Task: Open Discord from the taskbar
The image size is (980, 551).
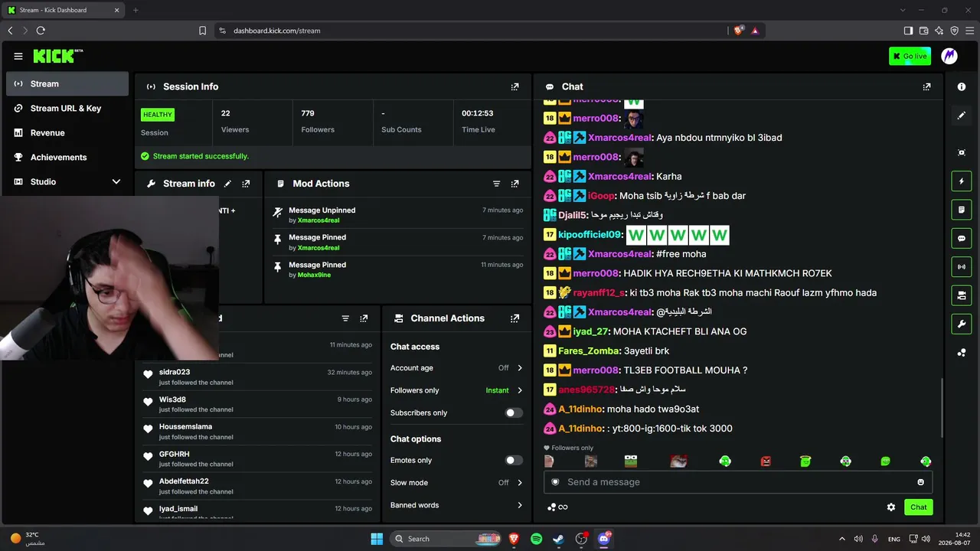Action: [x=604, y=539]
